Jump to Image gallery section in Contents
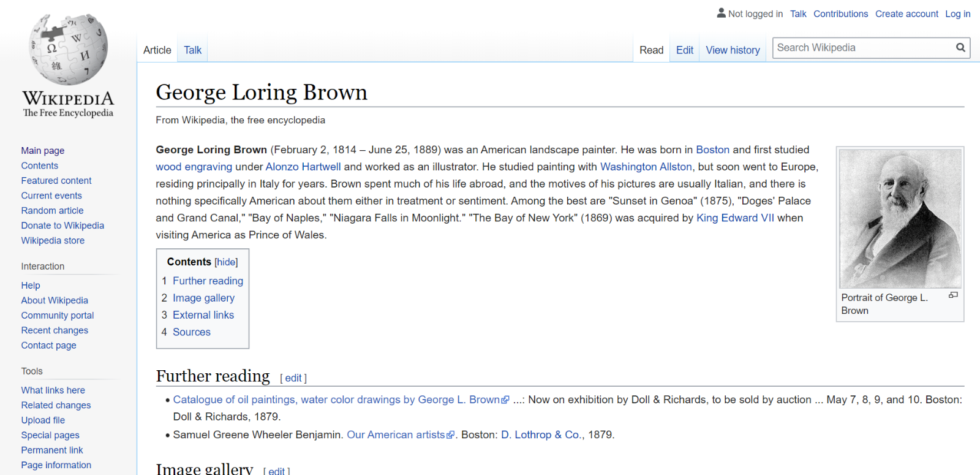 (x=203, y=298)
